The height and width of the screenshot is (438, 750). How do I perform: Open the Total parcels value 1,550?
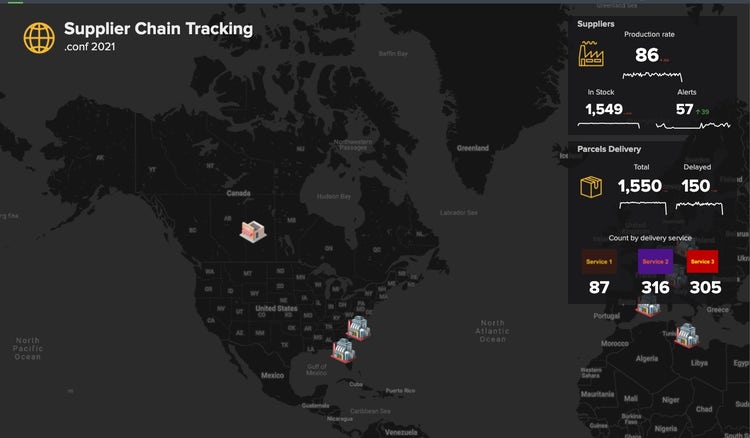coord(639,186)
